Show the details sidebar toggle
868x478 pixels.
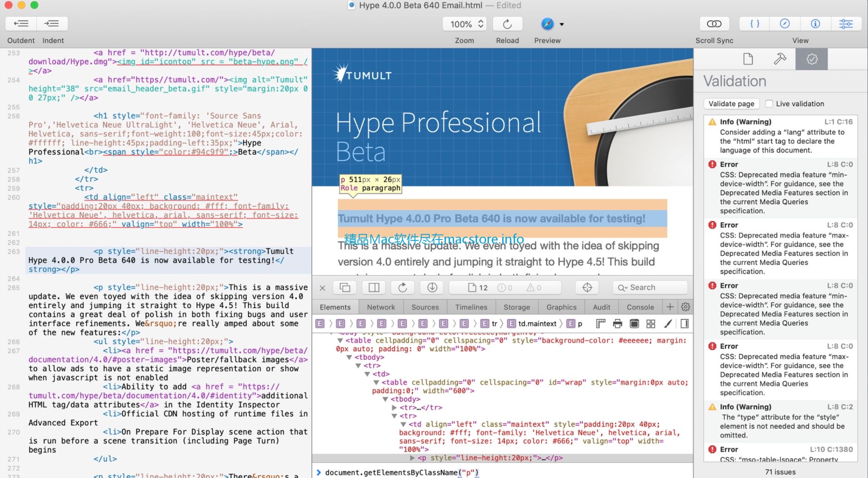point(684,324)
